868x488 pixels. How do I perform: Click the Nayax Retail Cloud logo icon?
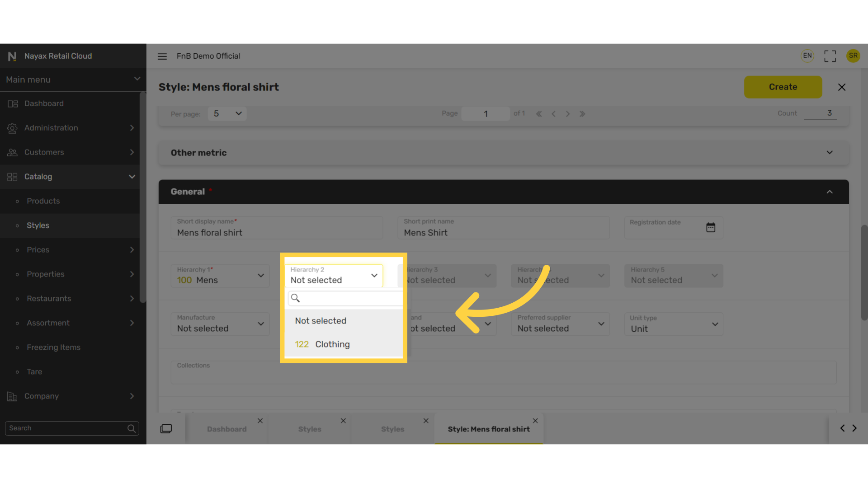click(11, 56)
